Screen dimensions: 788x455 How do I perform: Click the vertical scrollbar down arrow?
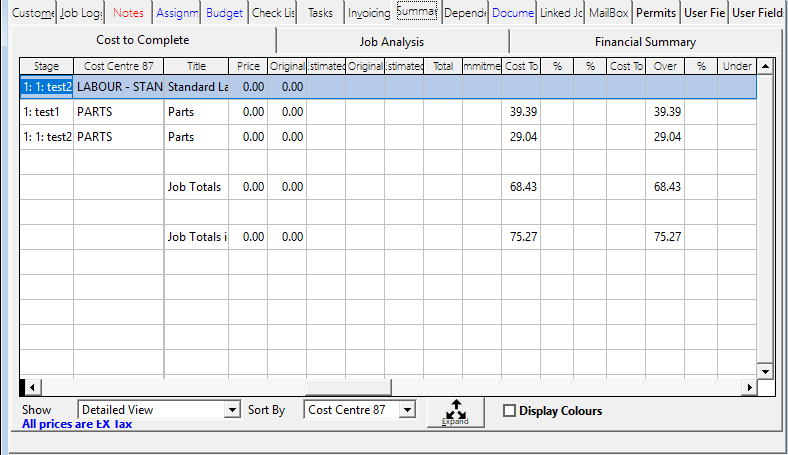click(x=766, y=371)
